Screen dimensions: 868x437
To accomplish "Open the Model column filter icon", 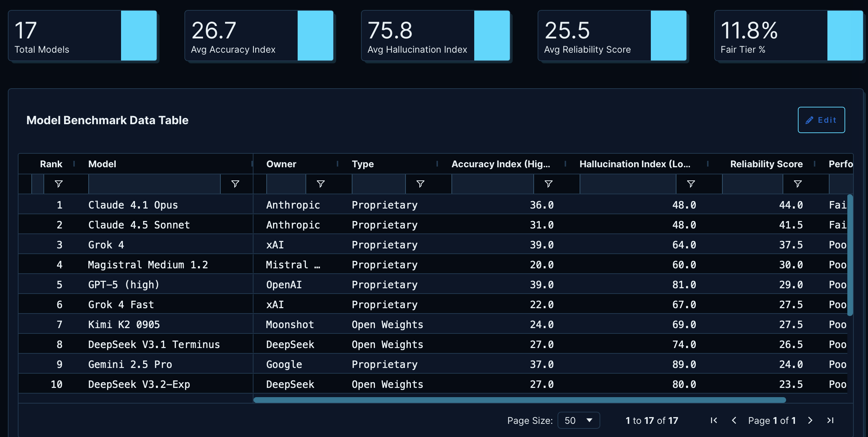I will point(235,184).
